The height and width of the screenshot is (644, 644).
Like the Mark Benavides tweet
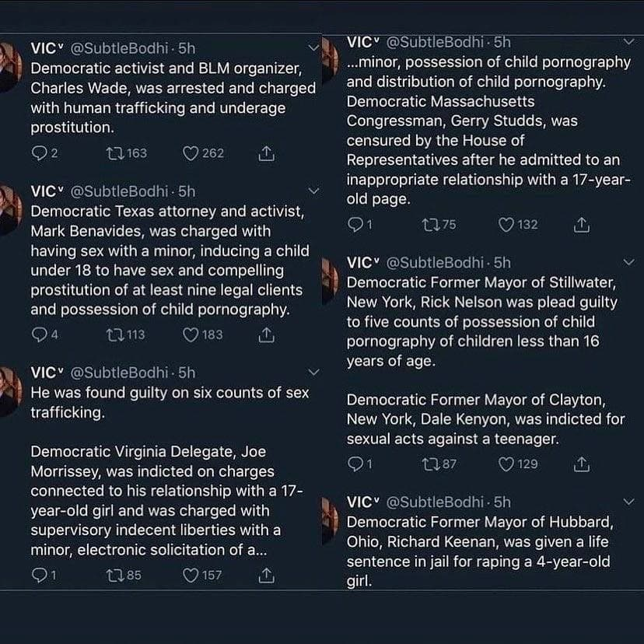pyautogui.click(x=191, y=334)
